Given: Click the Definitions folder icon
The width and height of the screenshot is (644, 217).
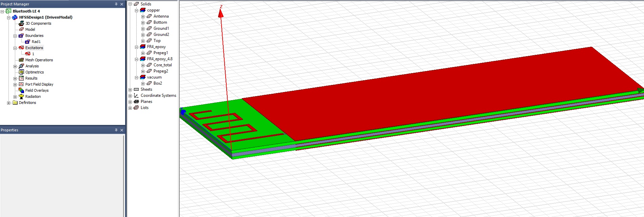Looking at the screenshot, I should (x=15, y=103).
